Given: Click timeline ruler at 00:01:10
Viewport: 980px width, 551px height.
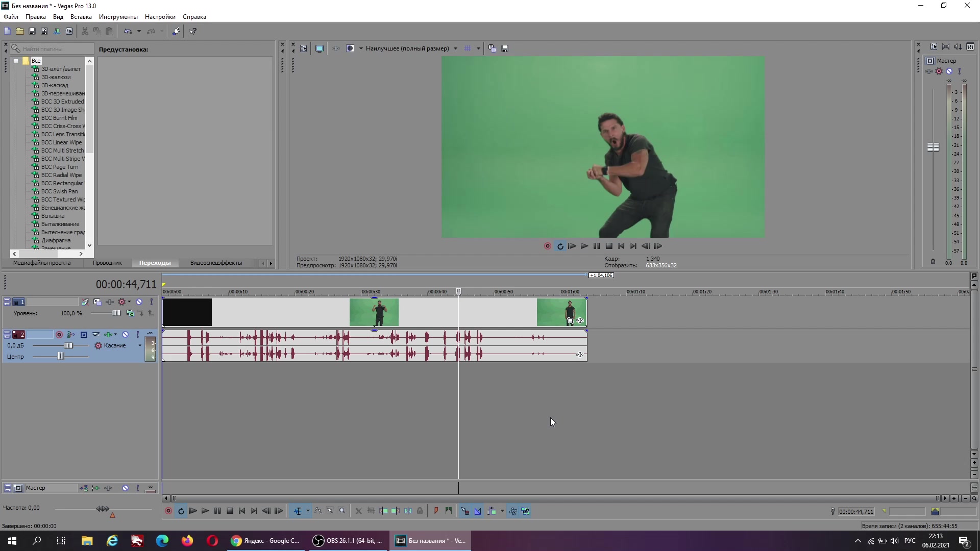Looking at the screenshot, I should pos(636,292).
